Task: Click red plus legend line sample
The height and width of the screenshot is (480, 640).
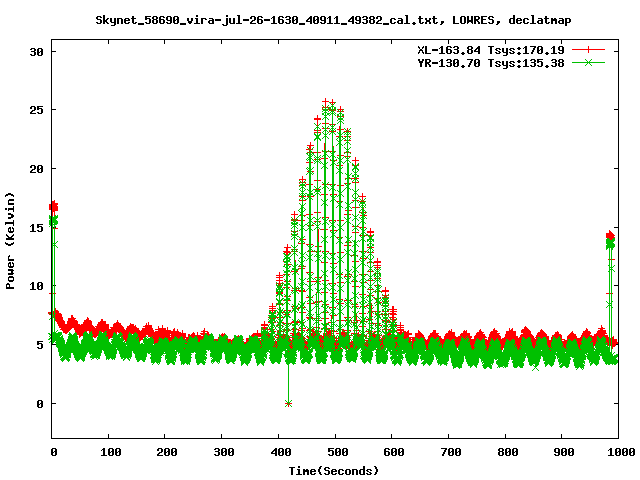Action: [x=588, y=50]
